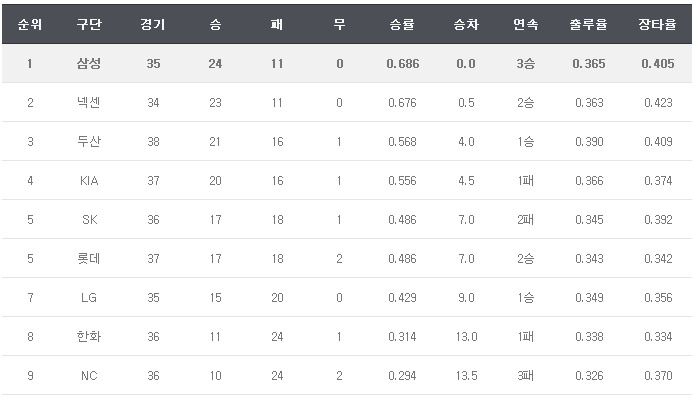
Task: Open the KIA team name
Action: [x=88, y=180]
